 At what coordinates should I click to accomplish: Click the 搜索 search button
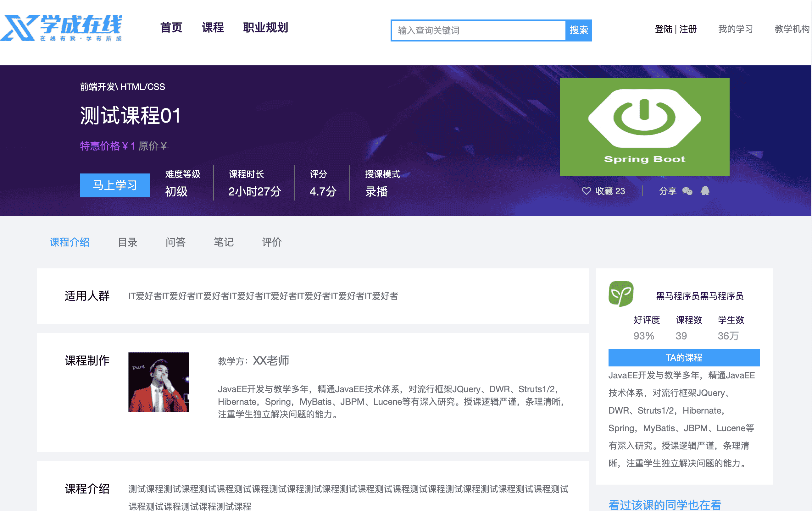coord(579,30)
